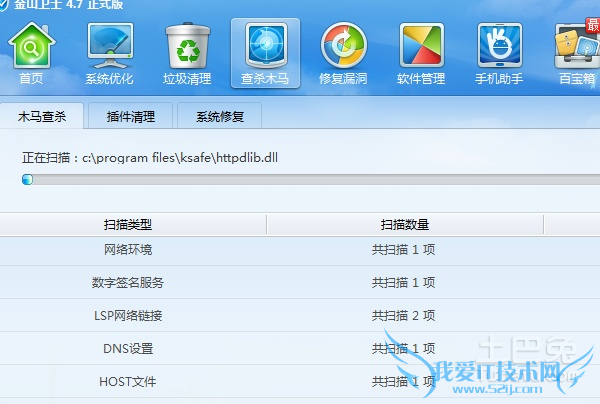Switch to the 木马查杀 tab
Image resolution: width=600 pixels, height=404 pixels.
point(42,116)
